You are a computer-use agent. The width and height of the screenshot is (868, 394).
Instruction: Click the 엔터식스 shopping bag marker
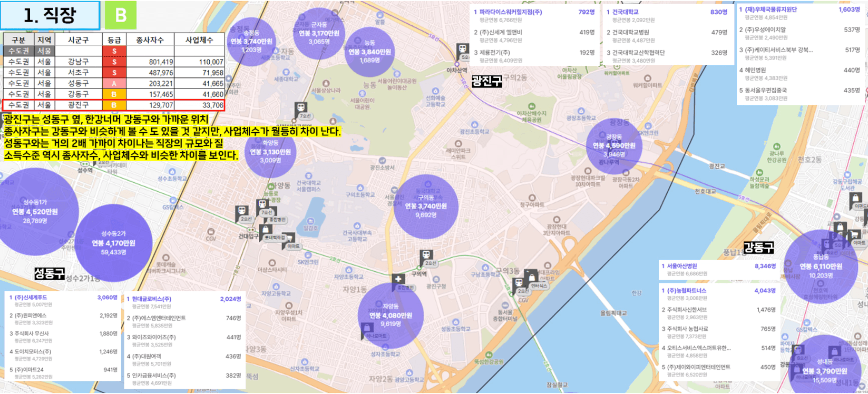(532, 278)
